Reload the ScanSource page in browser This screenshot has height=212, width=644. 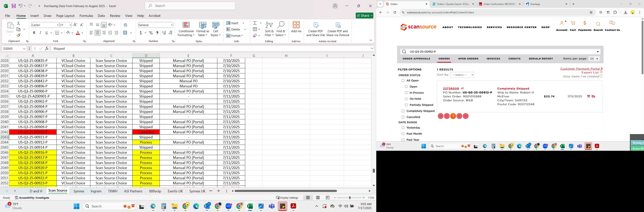tap(395, 12)
